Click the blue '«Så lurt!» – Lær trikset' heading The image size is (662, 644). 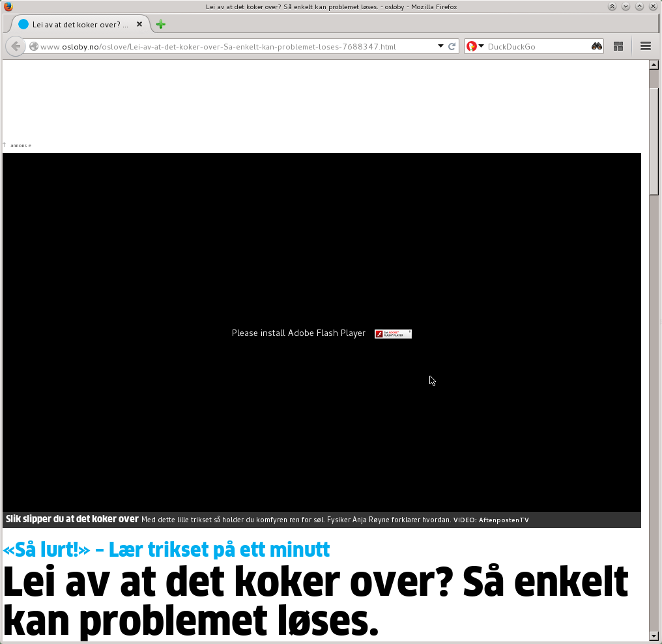point(166,550)
